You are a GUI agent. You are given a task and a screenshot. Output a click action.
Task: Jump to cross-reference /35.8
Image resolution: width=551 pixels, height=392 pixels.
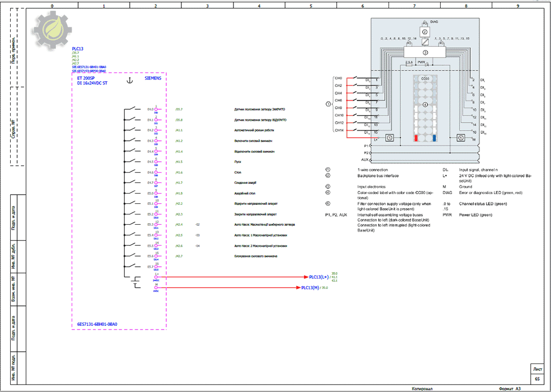pyautogui.click(x=179, y=120)
